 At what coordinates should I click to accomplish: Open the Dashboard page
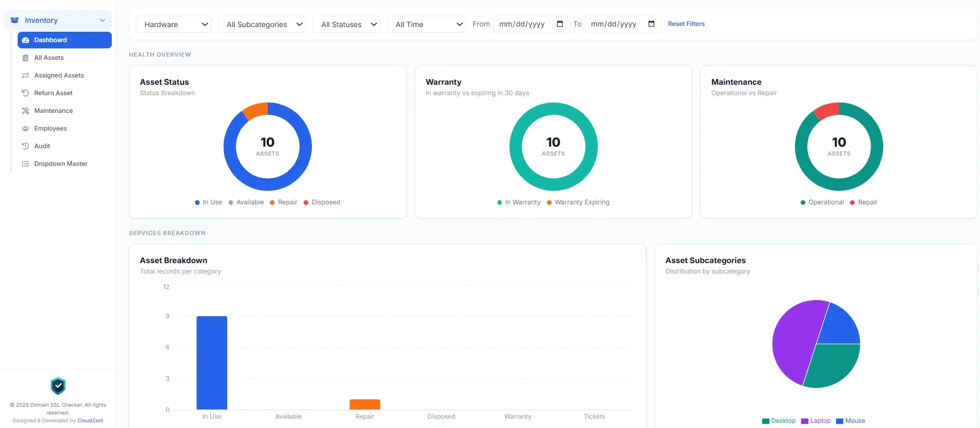(64, 40)
